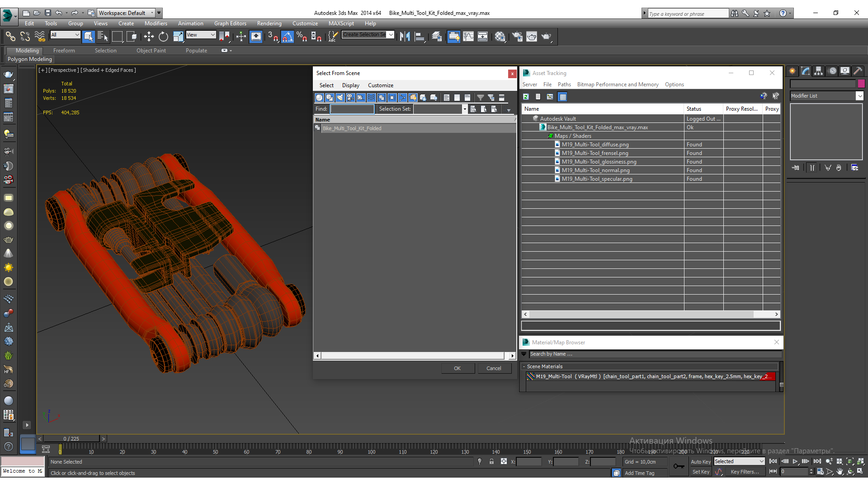Click Cancel button in Select From Scene

494,368
